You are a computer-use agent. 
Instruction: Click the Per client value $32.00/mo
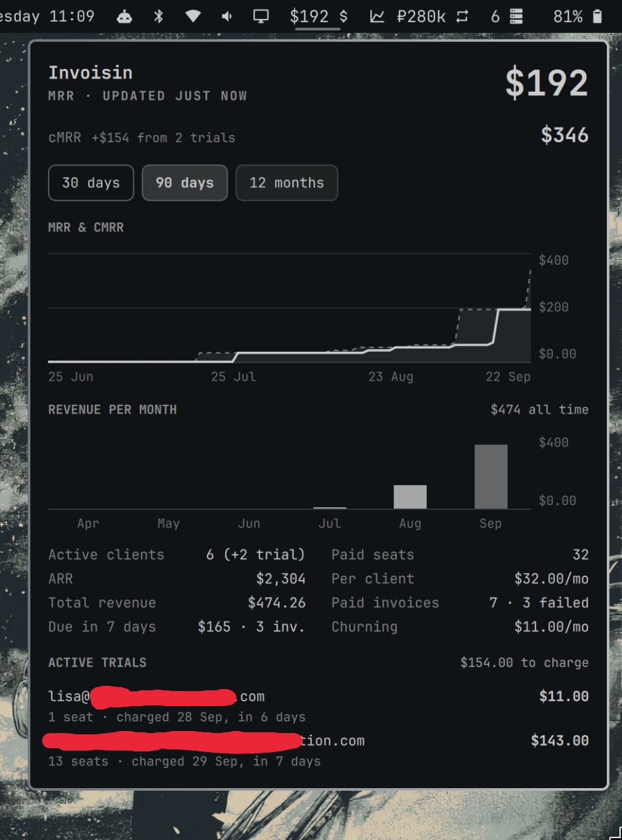coord(551,579)
